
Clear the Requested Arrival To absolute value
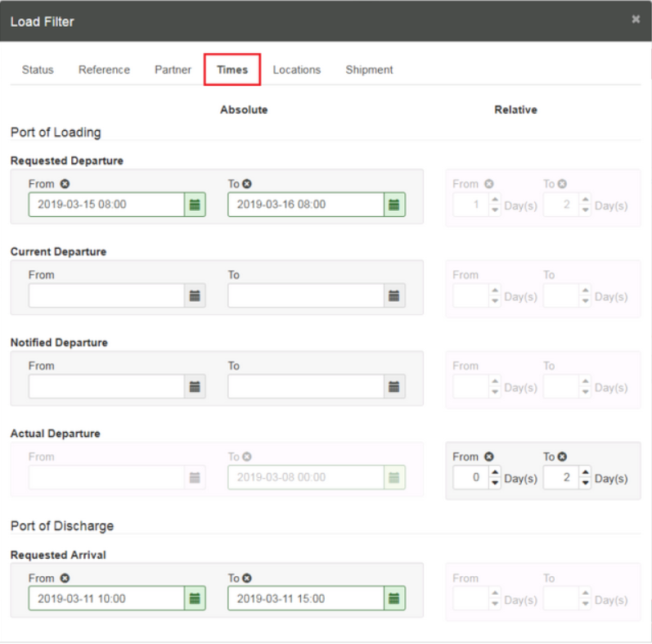pos(247,578)
